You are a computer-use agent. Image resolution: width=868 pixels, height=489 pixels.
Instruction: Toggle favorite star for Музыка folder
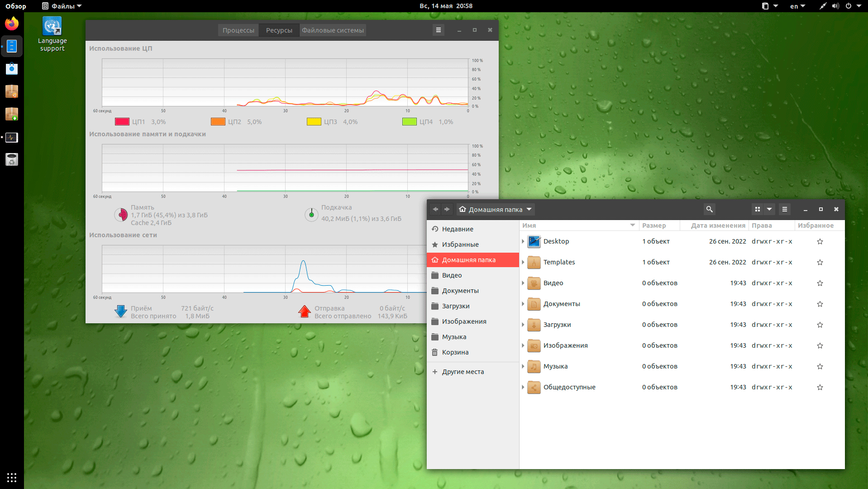(x=820, y=367)
